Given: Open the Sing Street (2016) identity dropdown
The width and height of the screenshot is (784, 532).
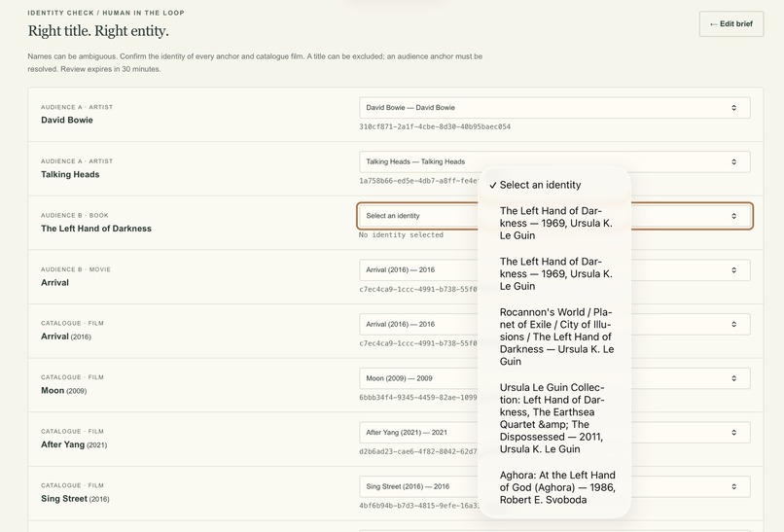Looking at the screenshot, I should click(x=554, y=486).
